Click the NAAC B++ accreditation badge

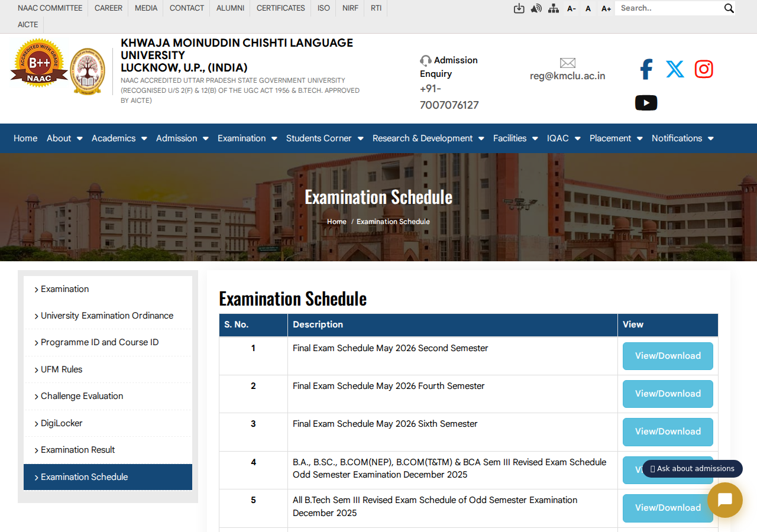39,63
